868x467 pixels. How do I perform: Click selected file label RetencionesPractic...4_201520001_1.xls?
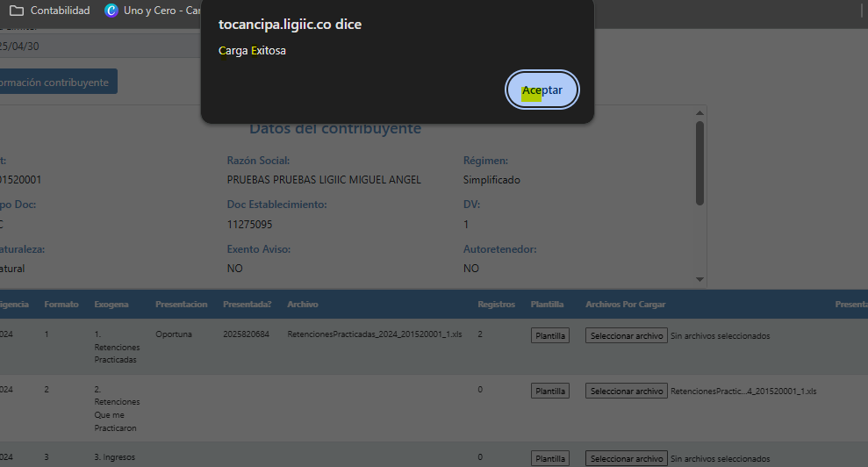pyautogui.click(x=743, y=392)
